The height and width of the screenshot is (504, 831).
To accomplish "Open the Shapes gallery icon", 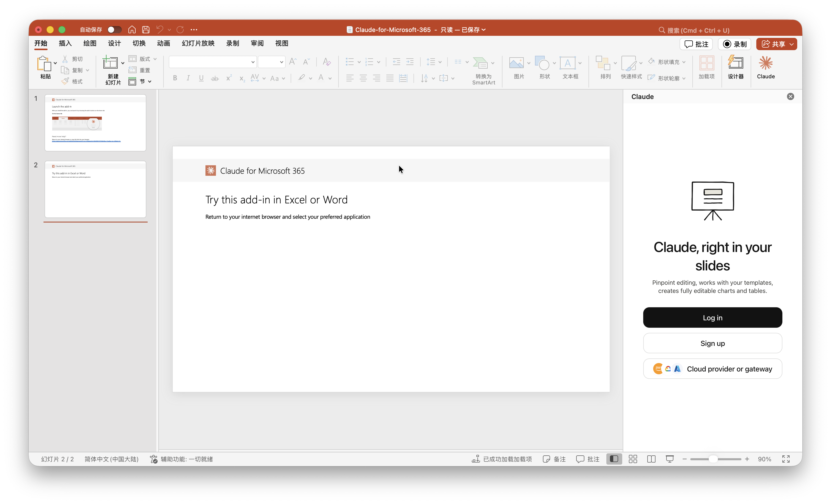I will pos(542,63).
